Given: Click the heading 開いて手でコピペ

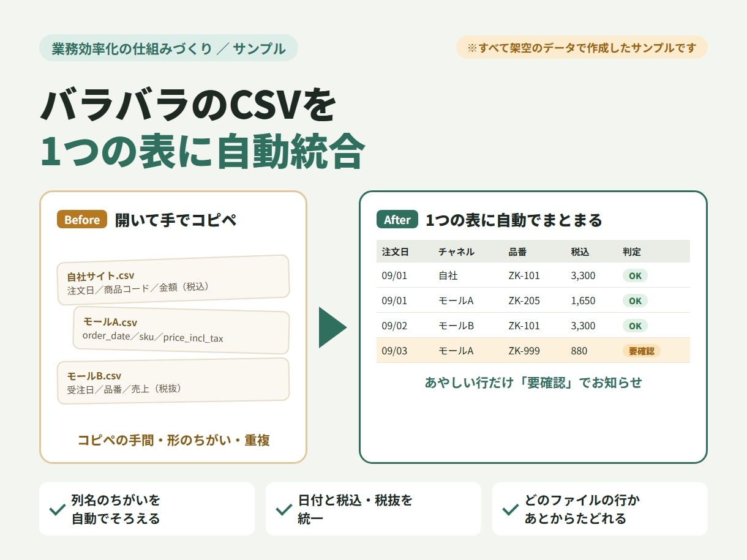Looking at the screenshot, I should [x=176, y=220].
